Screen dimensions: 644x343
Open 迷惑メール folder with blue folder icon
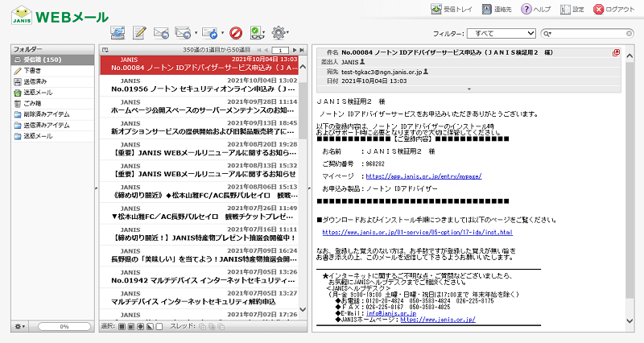point(52,136)
